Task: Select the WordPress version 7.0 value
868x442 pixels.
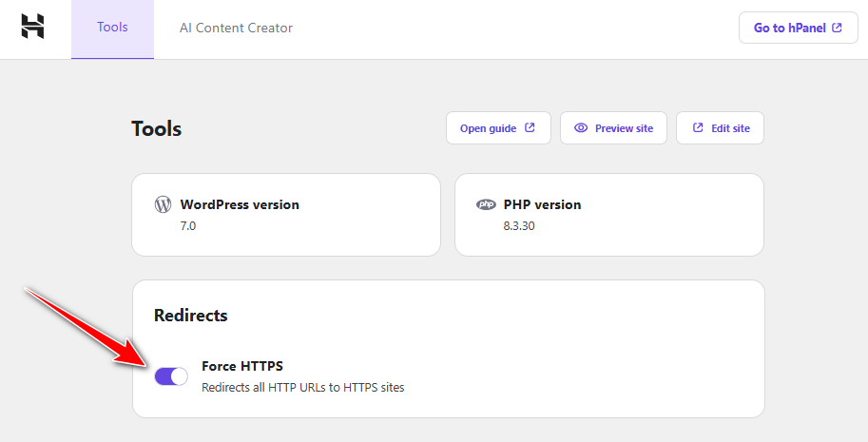Action: point(187,225)
